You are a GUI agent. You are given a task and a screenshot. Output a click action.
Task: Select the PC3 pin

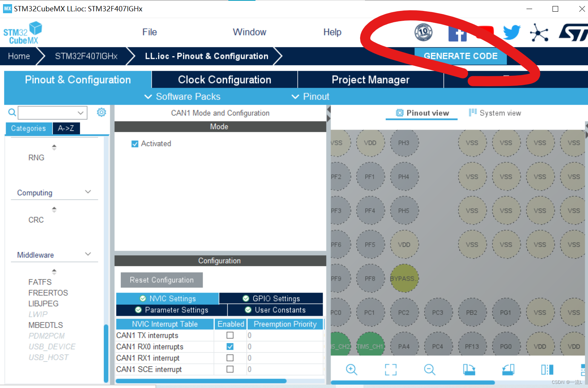[x=438, y=313]
